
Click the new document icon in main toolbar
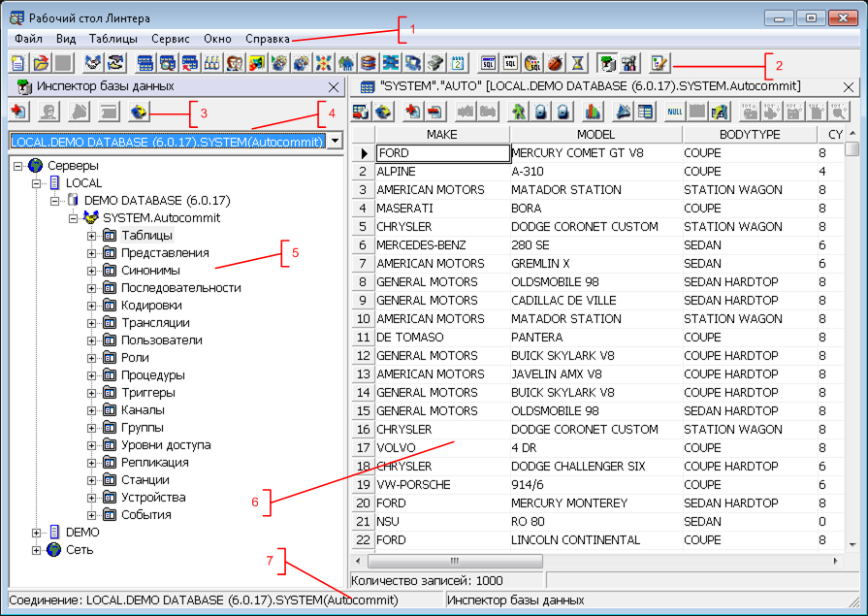[x=17, y=63]
